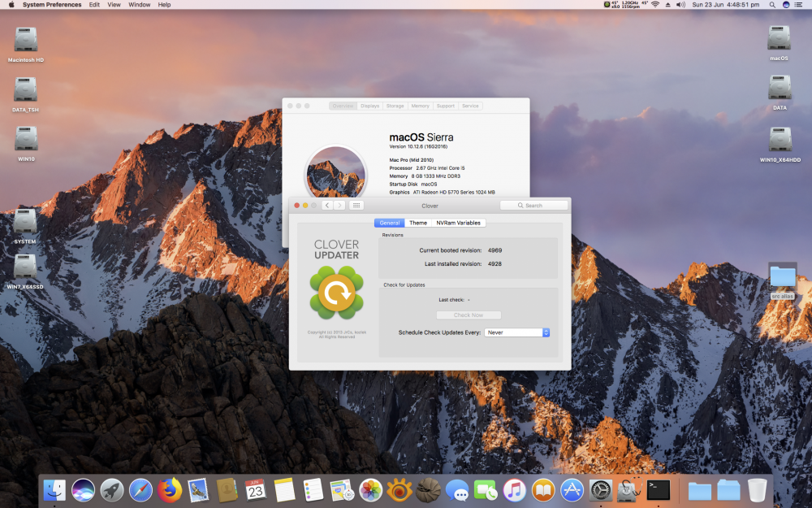The image size is (812, 508).
Task: Show all preferences grid button
Action: (356, 206)
